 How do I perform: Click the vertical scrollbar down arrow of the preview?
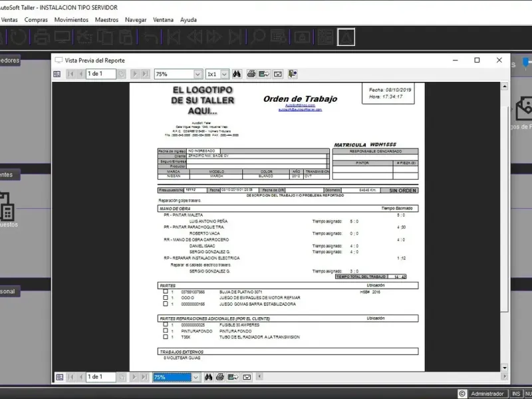[x=505, y=368]
